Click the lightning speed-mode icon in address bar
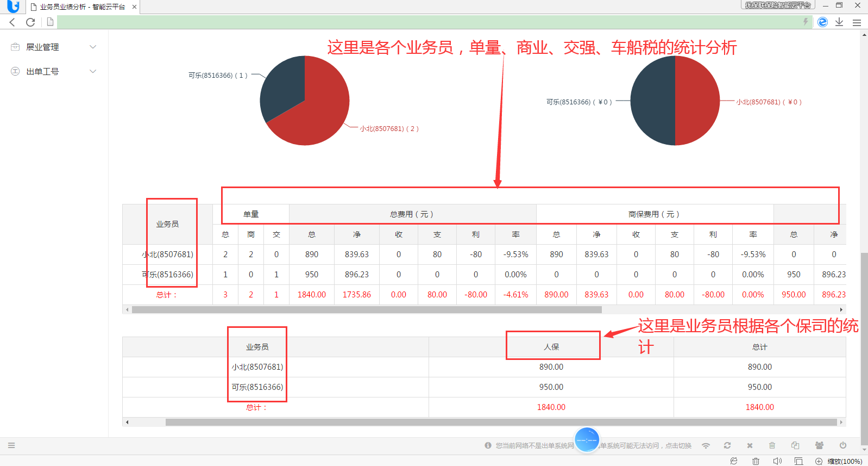Image resolution: width=868 pixels, height=466 pixels. pyautogui.click(x=806, y=22)
